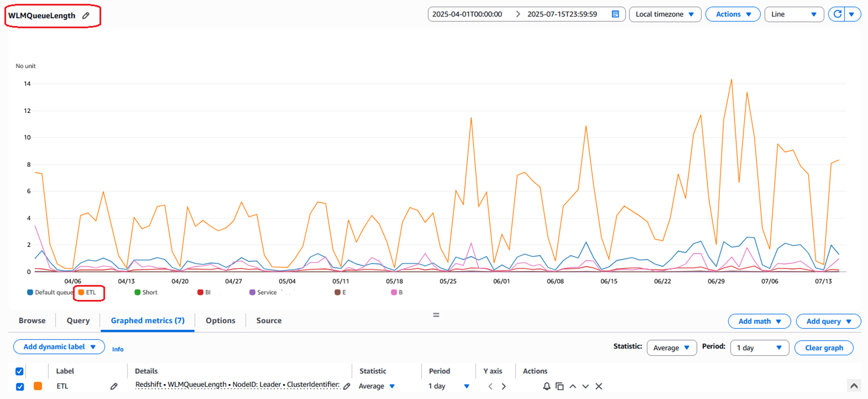Open the Line chart type dropdown
The width and height of the screenshot is (868, 399).
point(794,14)
